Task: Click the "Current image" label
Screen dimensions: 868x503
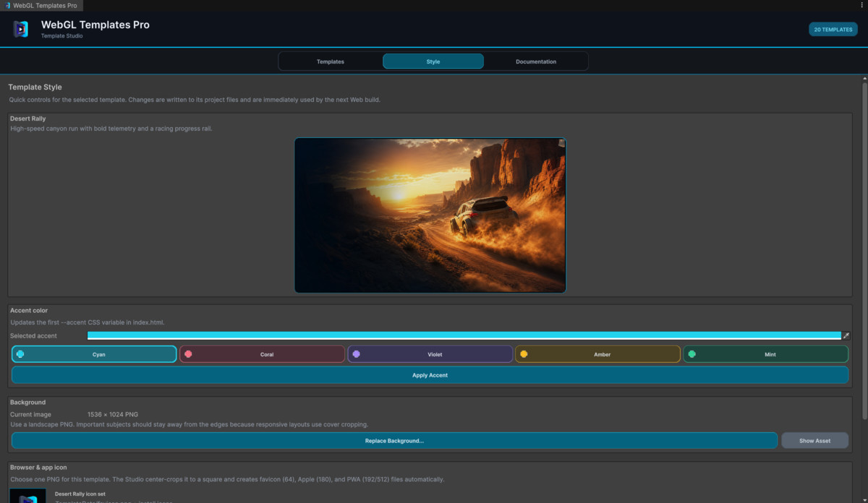Action: [x=30, y=414]
